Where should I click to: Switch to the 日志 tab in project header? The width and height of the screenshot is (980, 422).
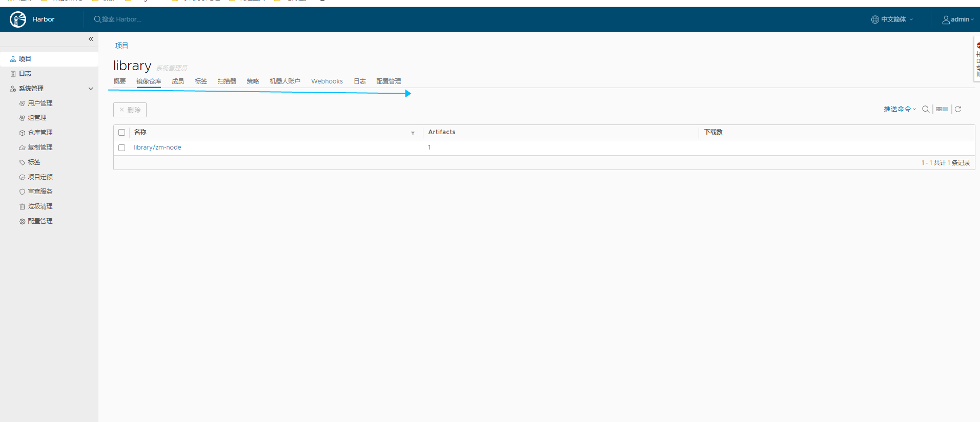point(360,81)
